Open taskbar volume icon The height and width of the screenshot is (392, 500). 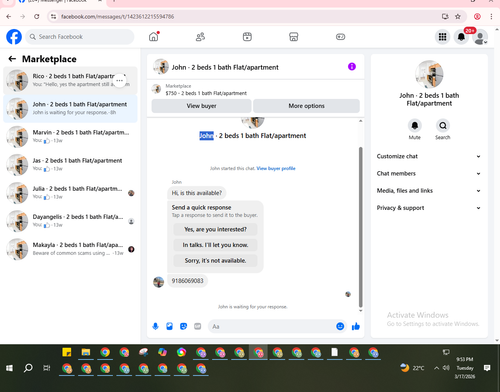(x=446, y=368)
